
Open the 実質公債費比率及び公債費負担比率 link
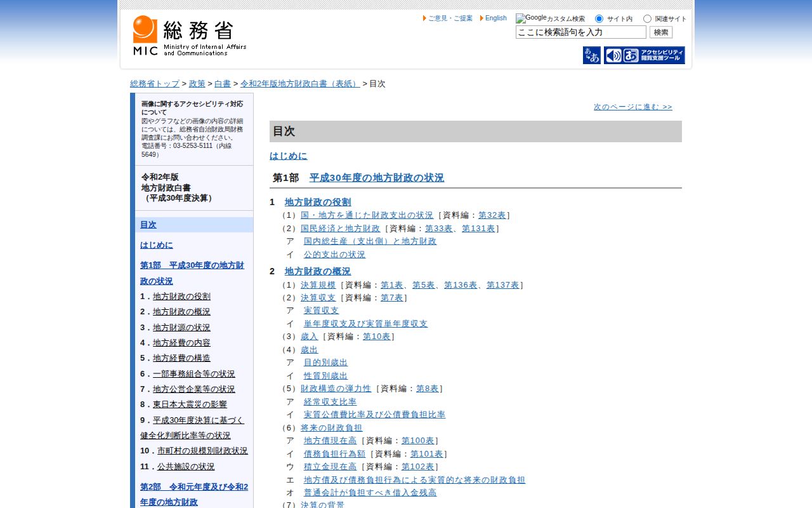coord(374,415)
